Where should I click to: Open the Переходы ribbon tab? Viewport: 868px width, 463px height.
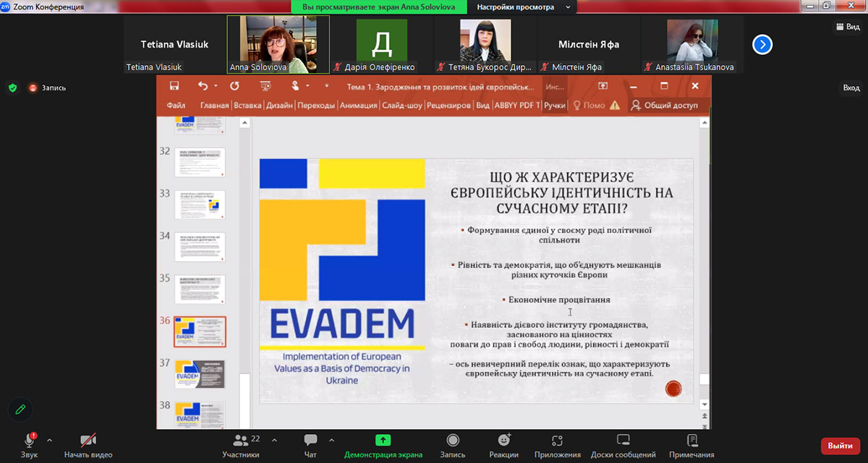(316, 105)
